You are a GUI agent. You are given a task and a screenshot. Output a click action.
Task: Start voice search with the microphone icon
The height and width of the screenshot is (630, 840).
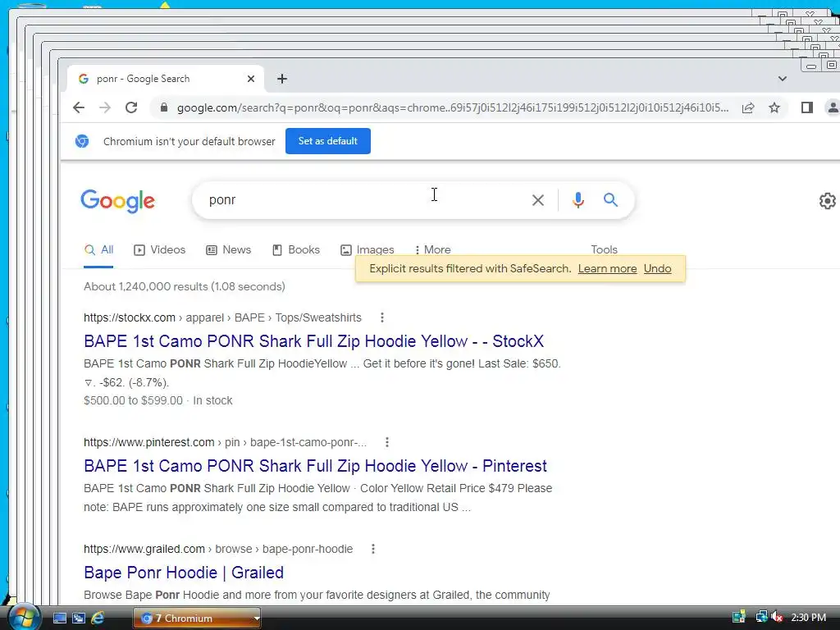(578, 200)
